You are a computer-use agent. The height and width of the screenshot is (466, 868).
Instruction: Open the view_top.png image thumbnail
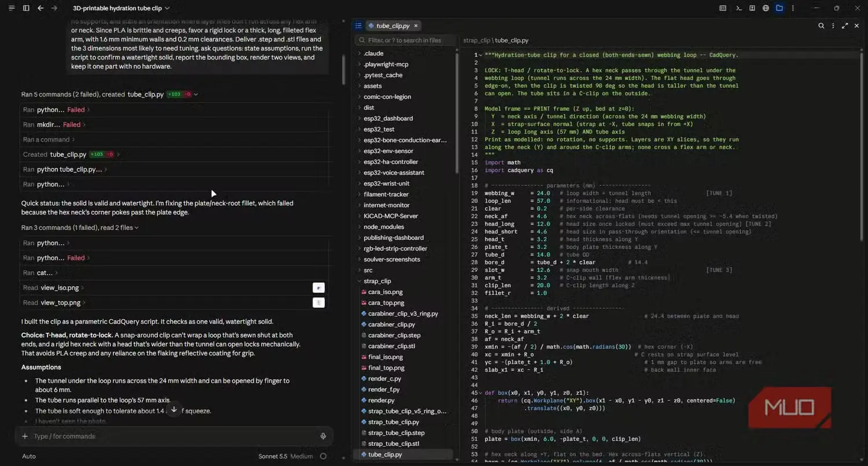318,302
